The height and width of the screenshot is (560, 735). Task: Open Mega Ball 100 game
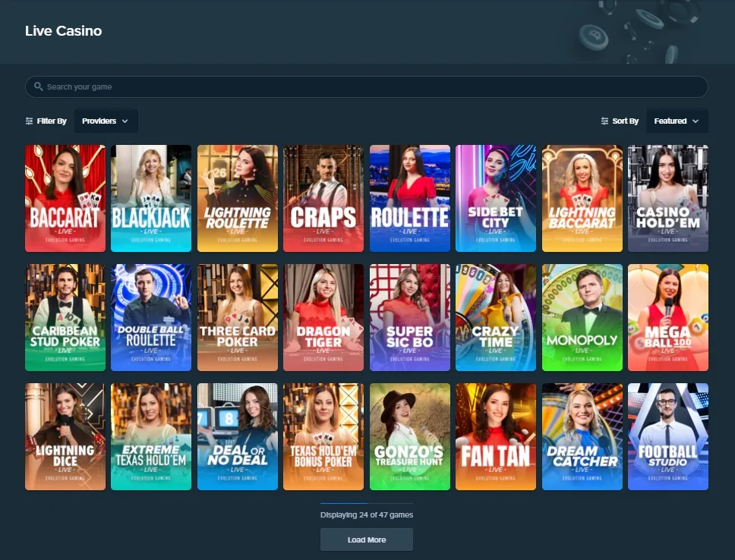(x=668, y=317)
